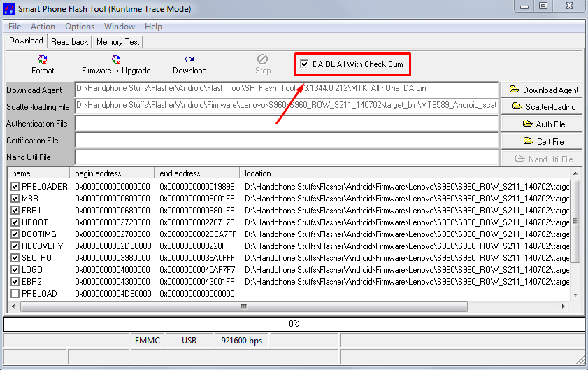This screenshot has width=588, height=370.
Task: Click the Format toolbar icon
Action: click(43, 59)
